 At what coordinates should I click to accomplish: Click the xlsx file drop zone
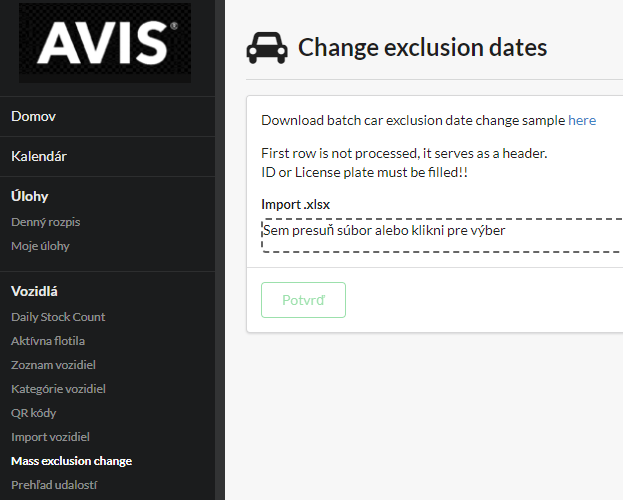click(440, 235)
